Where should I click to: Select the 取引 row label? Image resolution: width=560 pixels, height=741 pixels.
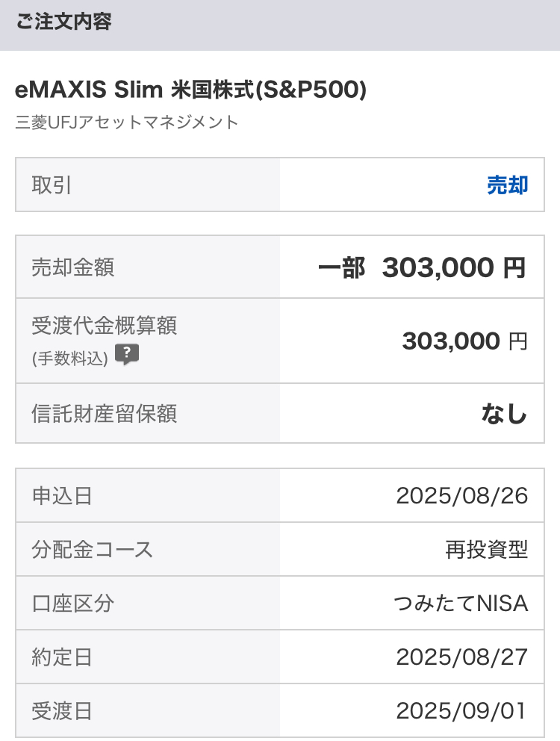tap(52, 185)
